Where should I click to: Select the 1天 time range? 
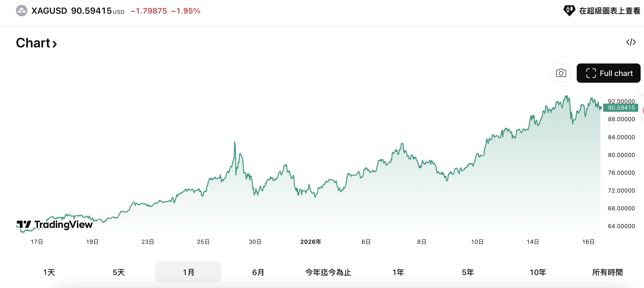point(49,272)
